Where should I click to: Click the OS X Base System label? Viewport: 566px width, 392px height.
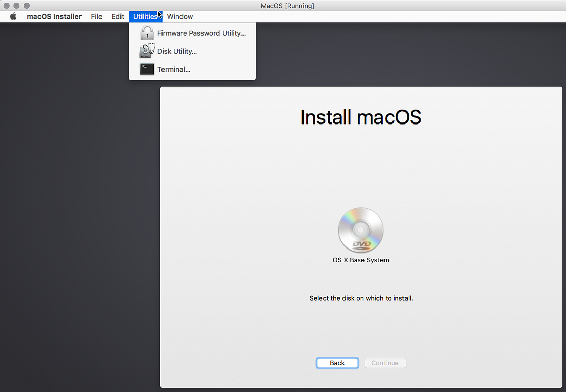pyautogui.click(x=360, y=260)
